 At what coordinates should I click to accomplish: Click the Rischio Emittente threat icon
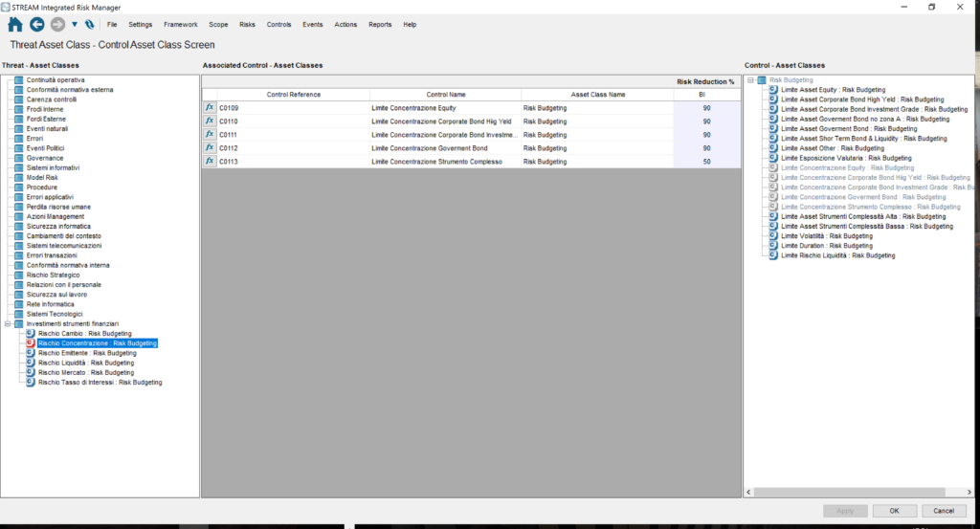tap(30, 353)
